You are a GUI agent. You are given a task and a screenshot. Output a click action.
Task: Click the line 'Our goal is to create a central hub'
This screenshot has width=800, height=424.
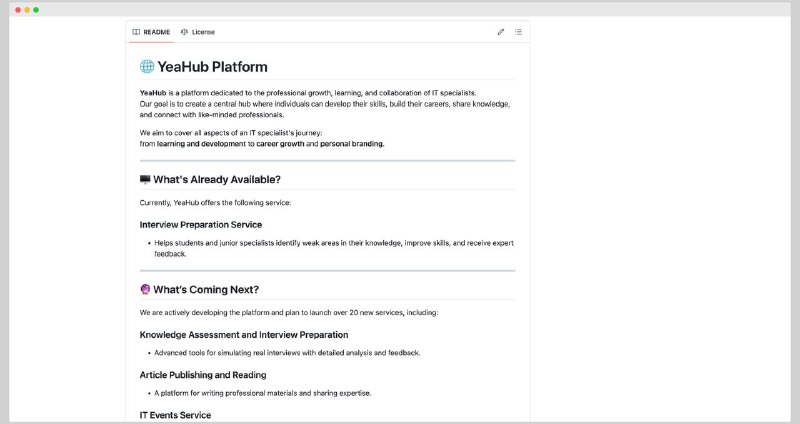tap(325, 104)
